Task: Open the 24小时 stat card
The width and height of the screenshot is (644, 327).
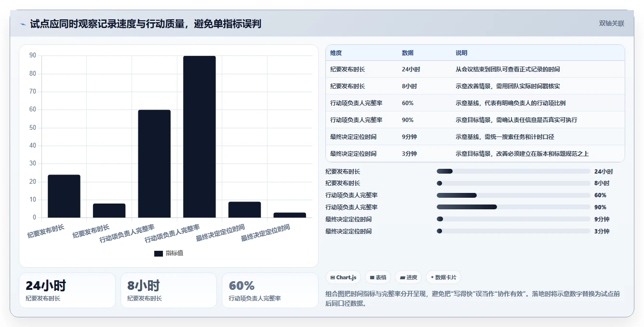Action: click(x=67, y=290)
